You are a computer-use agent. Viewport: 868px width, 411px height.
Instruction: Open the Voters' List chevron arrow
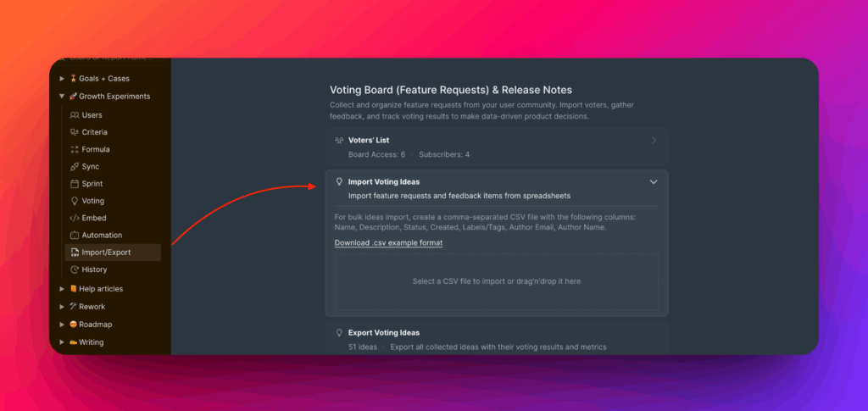(x=654, y=141)
